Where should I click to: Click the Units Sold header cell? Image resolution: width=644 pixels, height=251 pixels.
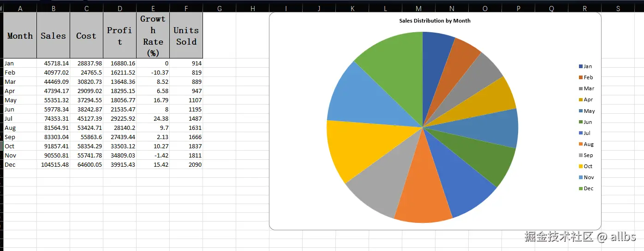pos(186,35)
